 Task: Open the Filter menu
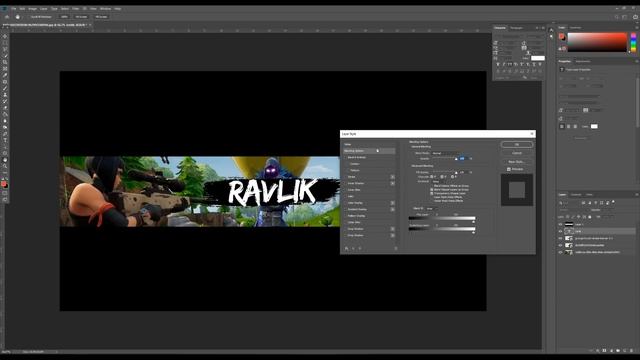pos(76,9)
